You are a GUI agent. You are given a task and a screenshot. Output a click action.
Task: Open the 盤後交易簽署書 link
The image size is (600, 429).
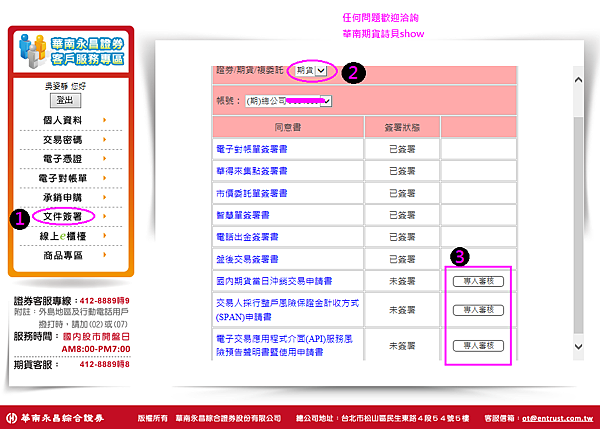(247, 259)
